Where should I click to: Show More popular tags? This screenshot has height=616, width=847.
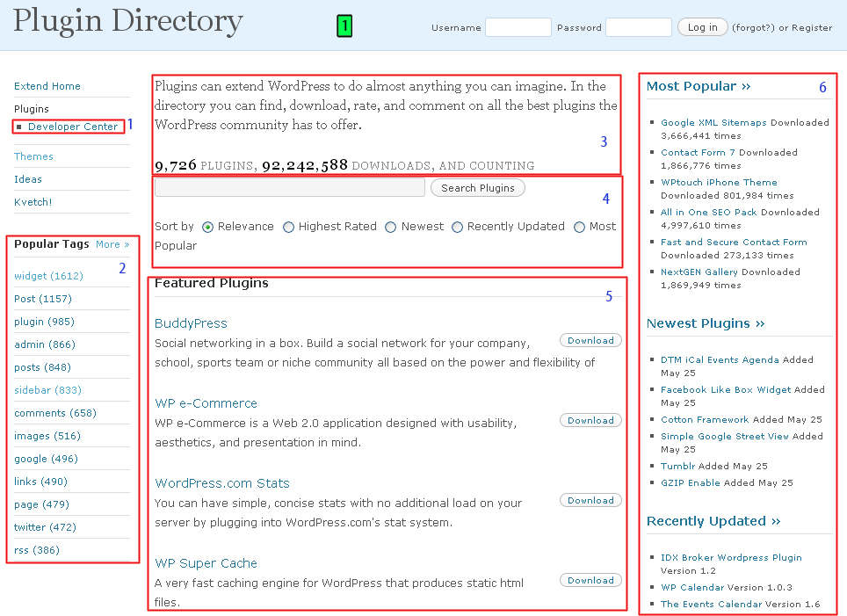(112, 244)
